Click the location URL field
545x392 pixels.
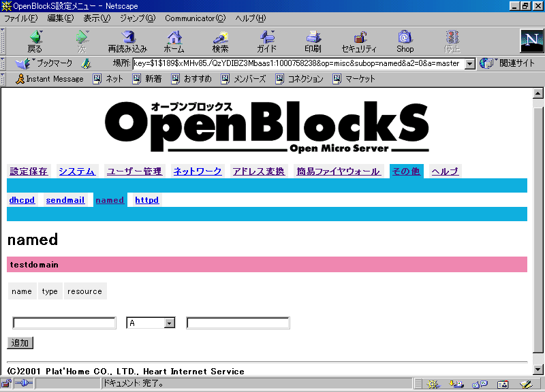click(x=298, y=63)
